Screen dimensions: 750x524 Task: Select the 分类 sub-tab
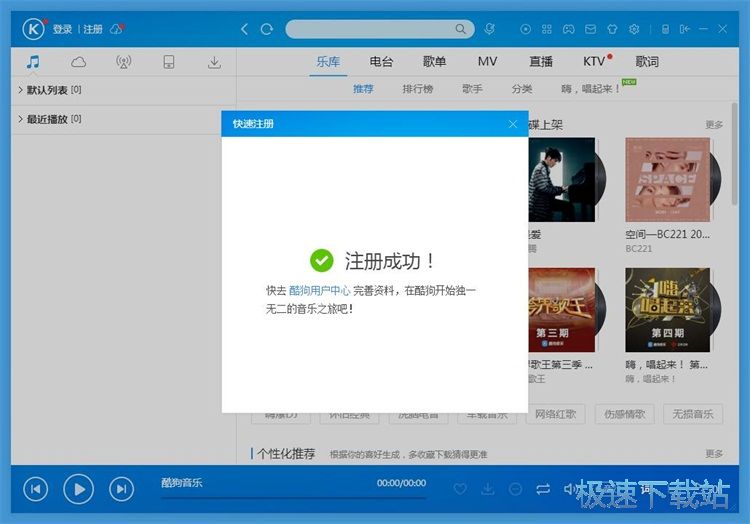click(522, 89)
